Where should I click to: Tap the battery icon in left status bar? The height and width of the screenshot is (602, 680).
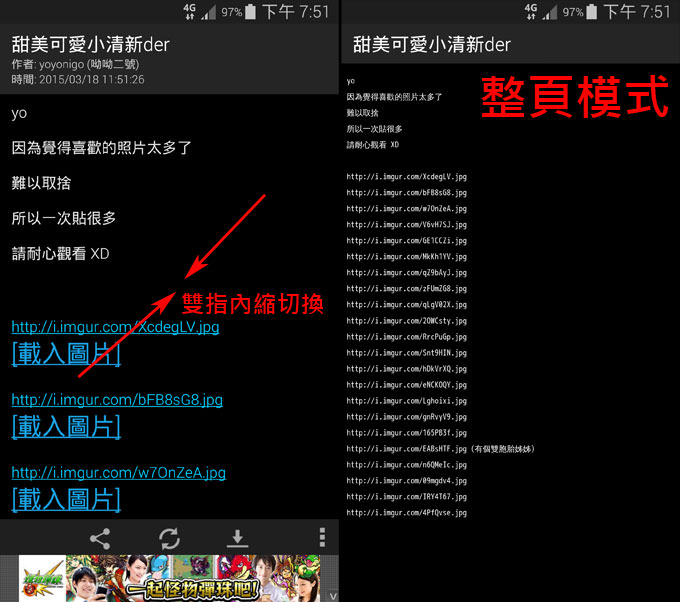coord(250,12)
